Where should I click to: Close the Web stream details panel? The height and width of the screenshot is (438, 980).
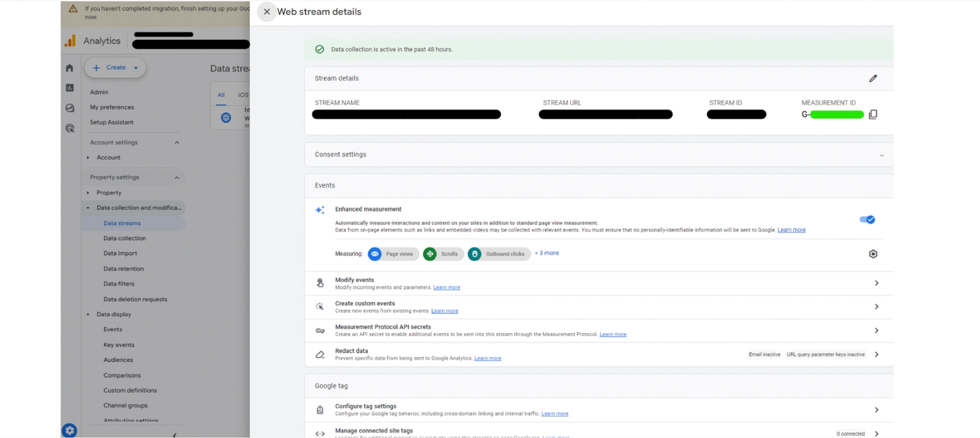point(266,12)
